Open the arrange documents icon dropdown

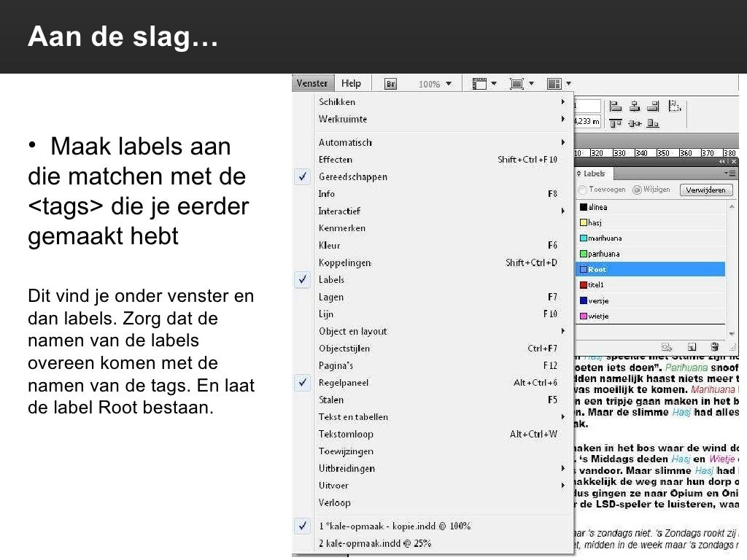(x=560, y=84)
